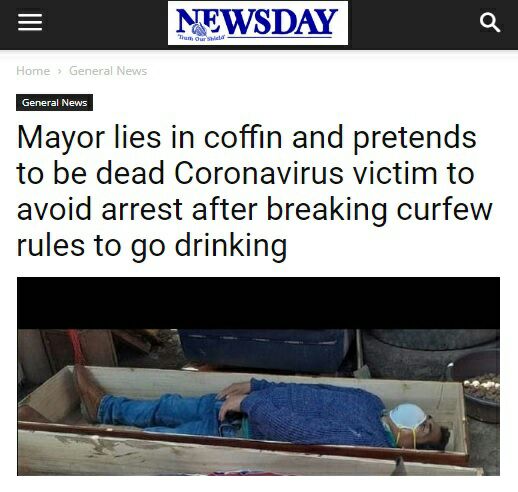The image size is (518, 492).
Task: Click the blue sweater in the article photo
Action: [x=312, y=412]
